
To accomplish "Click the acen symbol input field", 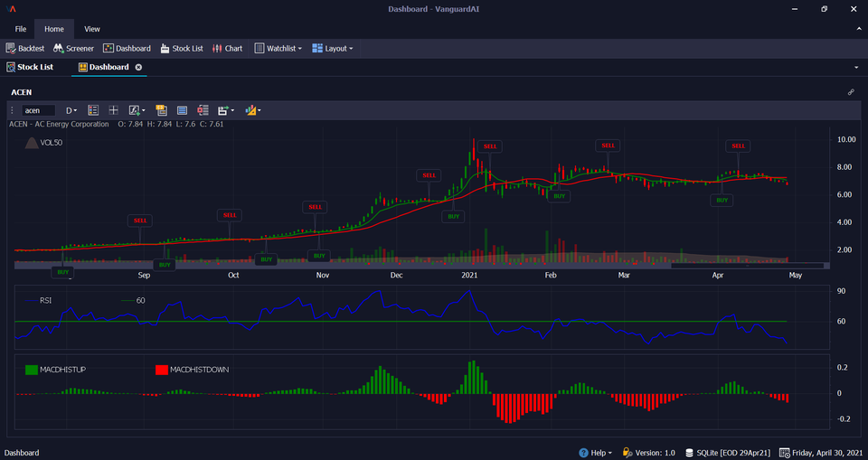I will tap(38, 110).
